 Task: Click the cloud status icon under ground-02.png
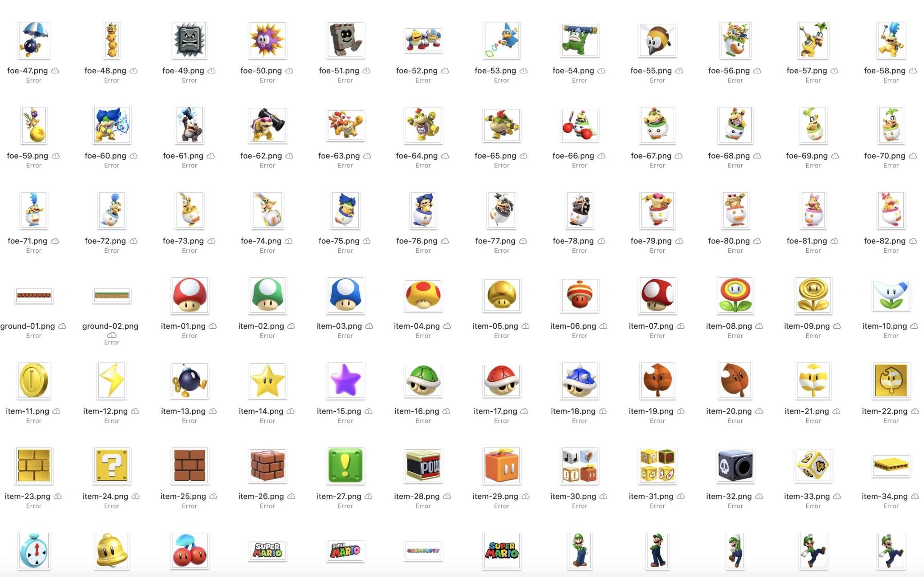111,335
